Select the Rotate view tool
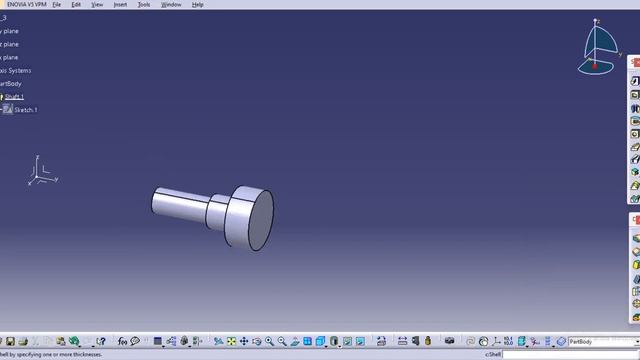Screen dimensions: 640x360 (256, 341)
